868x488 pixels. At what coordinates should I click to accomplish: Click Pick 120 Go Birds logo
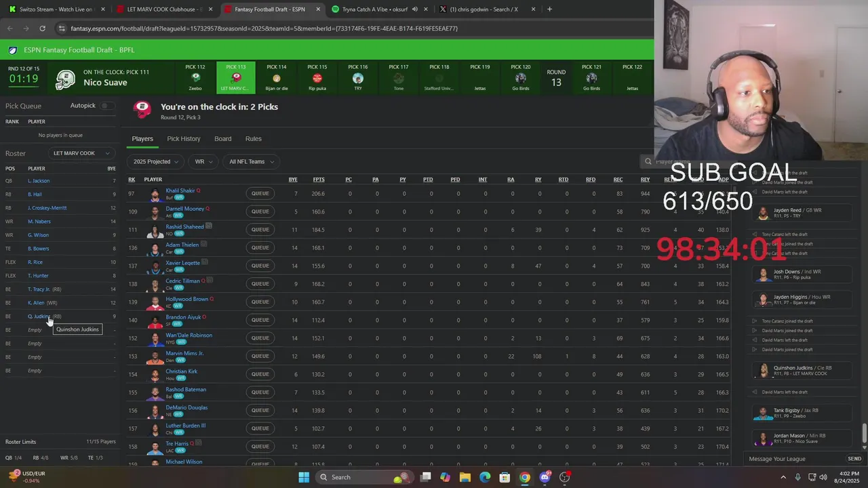pos(521,78)
